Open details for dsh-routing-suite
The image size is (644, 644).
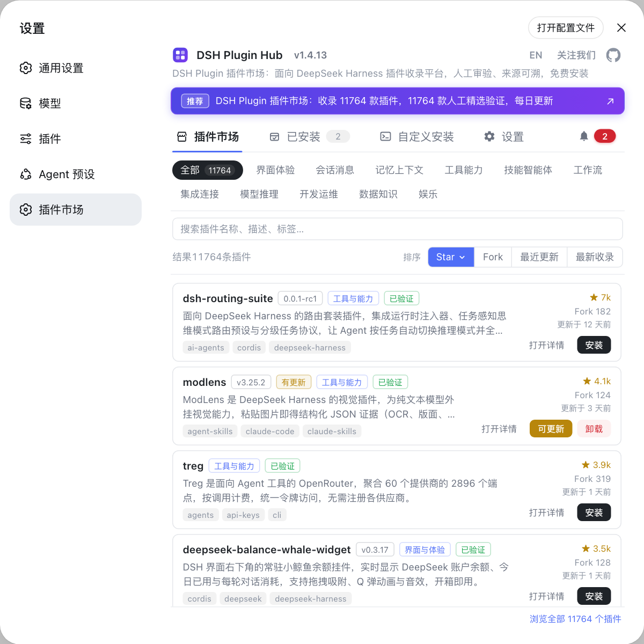pyautogui.click(x=546, y=345)
